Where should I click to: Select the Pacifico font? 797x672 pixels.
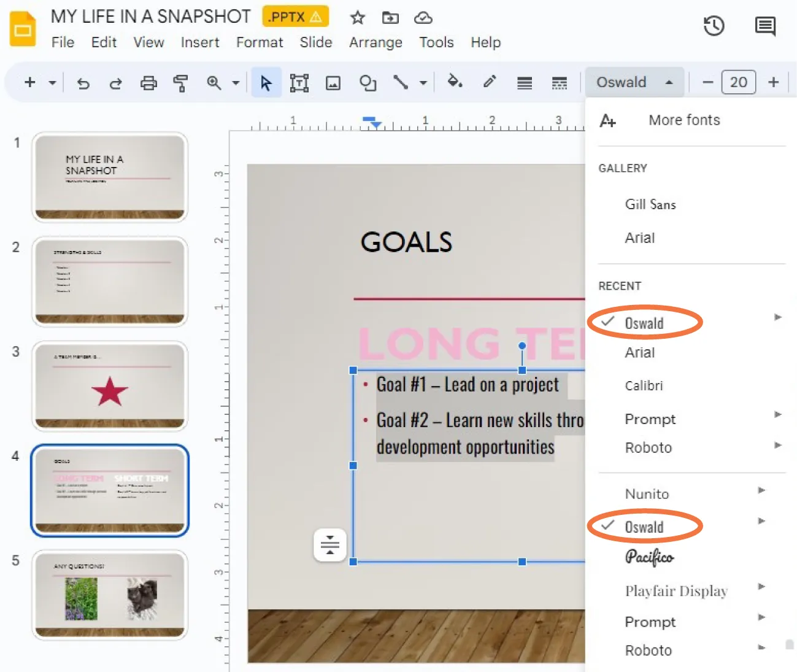[649, 557]
